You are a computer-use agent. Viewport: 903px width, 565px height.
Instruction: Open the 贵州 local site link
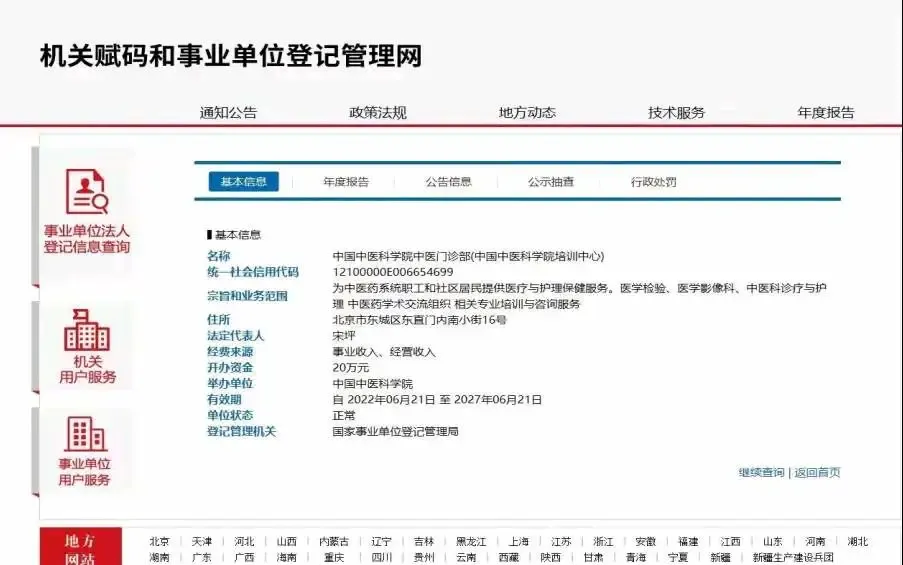pos(424,558)
